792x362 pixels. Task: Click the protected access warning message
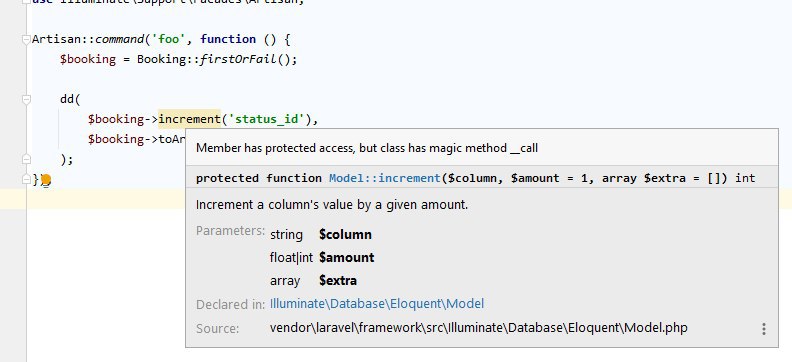coord(367,148)
